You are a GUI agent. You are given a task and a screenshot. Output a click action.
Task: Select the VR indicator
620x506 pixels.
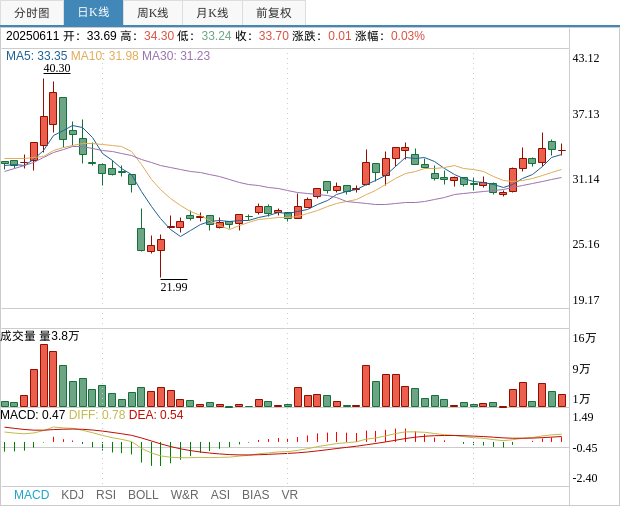[290, 495]
